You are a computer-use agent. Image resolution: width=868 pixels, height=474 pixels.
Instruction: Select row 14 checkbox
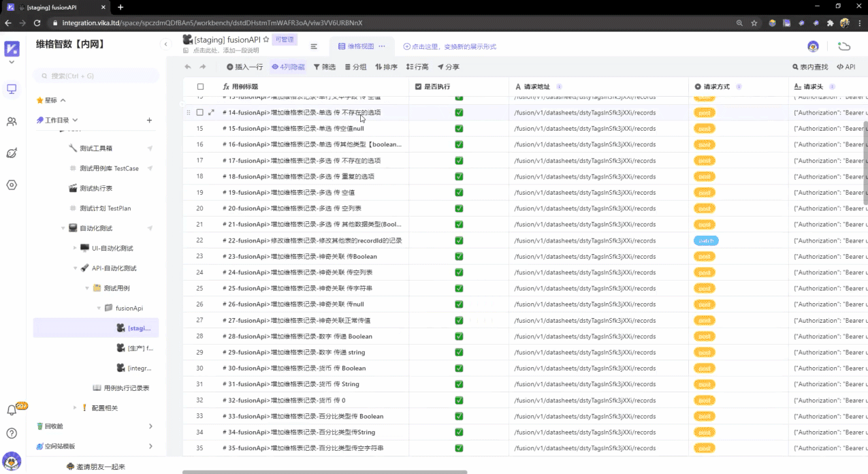click(200, 112)
